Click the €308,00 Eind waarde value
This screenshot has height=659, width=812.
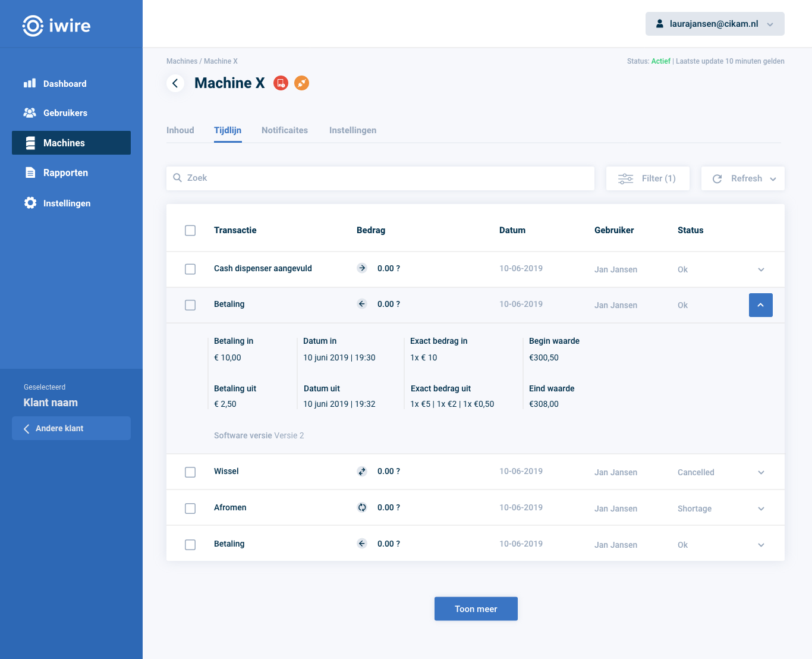pyautogui.click(x=544, y=404)
